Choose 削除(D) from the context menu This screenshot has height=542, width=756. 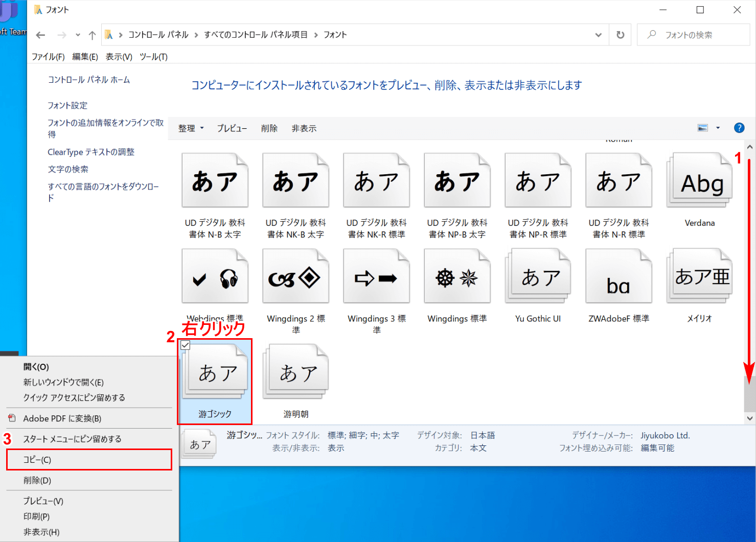tap(89, 480)
